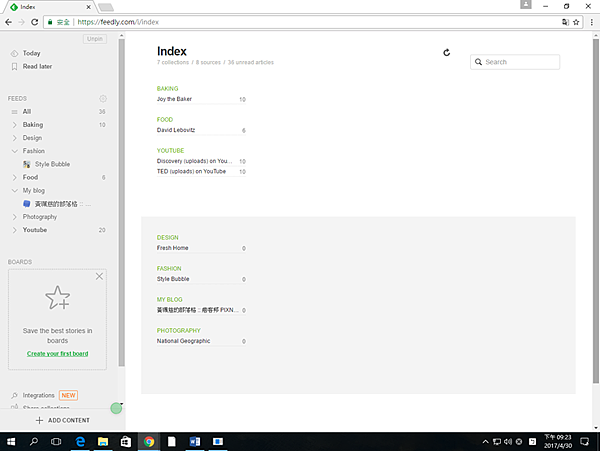Expand the Design collection chevron
The height and width of the screenshot is (451, 600).
[15, 138]
